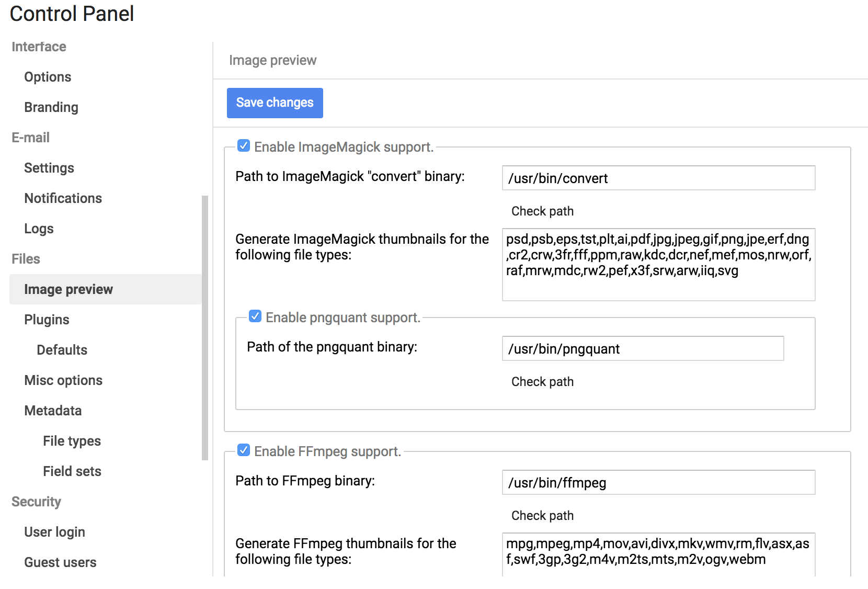Image resolution: width=868 pixels, height=589 pixels.
Task: Open Options in the sidebar
Action: pyautogui.click(x=48, y=77)
